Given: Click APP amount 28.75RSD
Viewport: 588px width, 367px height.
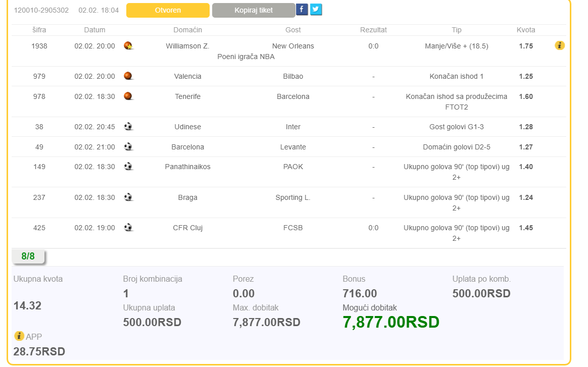Looking at the screenshot, I should pos(39,352).
